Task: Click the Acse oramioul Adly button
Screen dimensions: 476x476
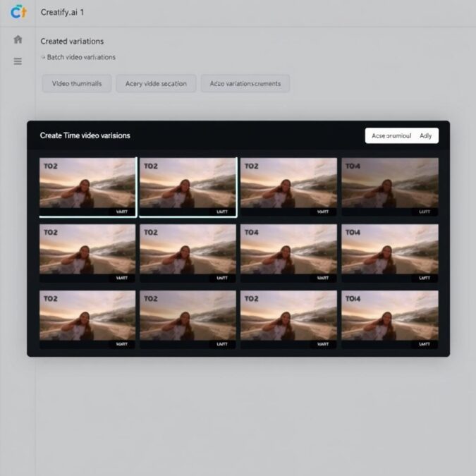Action: pyautogui.click(x=402, y=135)
